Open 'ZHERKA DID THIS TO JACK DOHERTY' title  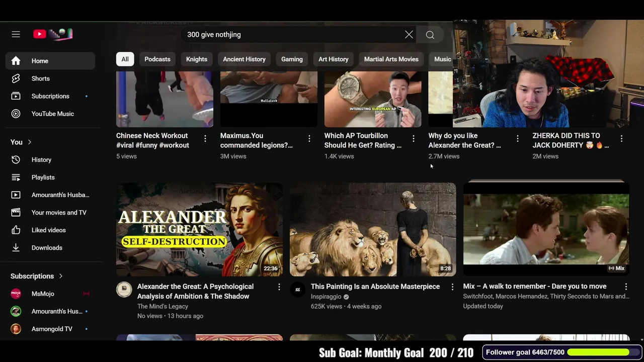(x=571, y=140)
